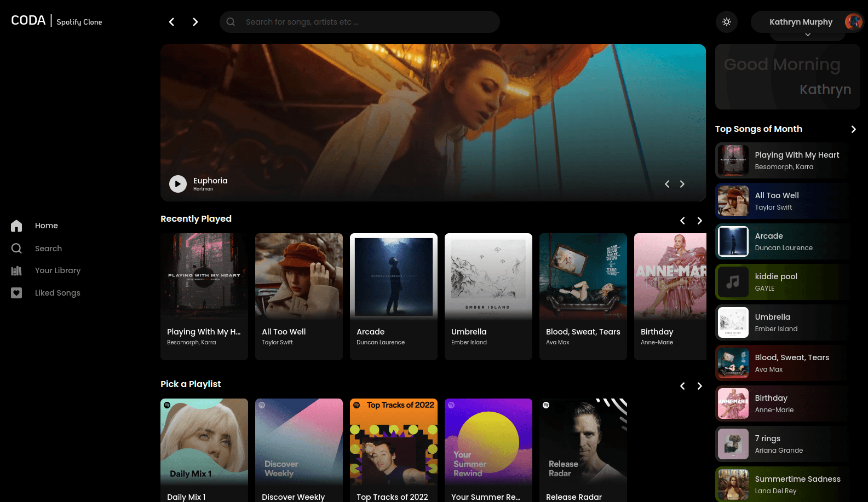Select Arcade in top songs list
The width and height of the screenshot is (868, 502).
(787, 241)
